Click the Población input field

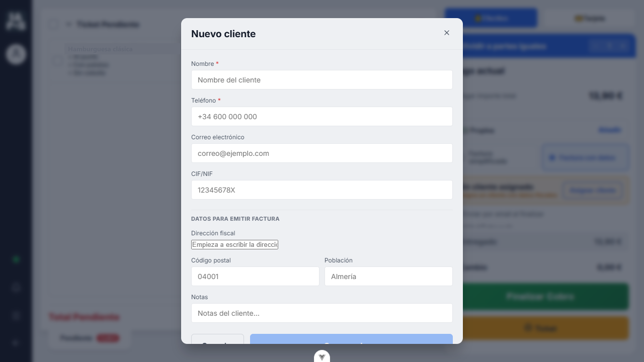pos(388,277)
